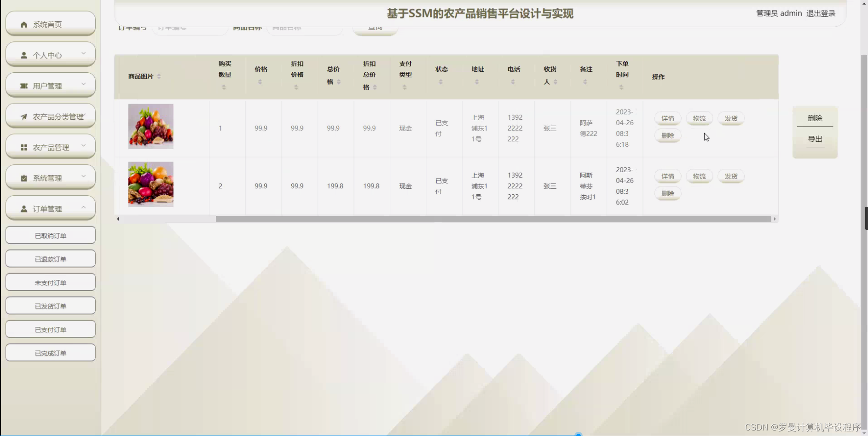868x436 pixels.
Task: Toggle ascending sort on 价格 column
Action: tap(260, 82)
